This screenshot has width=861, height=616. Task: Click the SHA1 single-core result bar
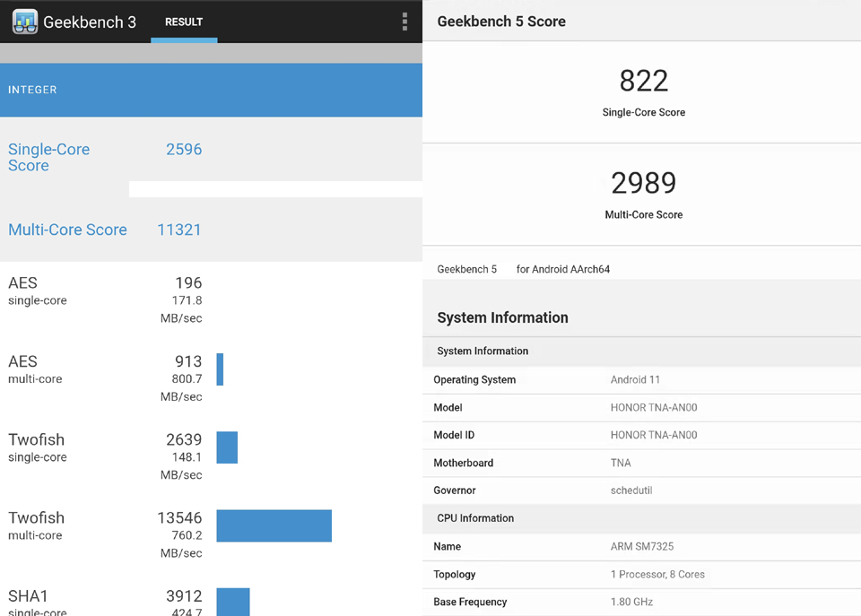pyautogui.click(x=233, y=602)
